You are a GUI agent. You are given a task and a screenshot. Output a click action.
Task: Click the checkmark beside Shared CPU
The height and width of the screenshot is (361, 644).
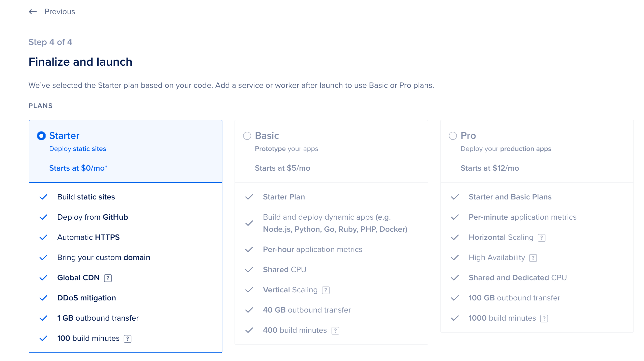[x=249, y=270]
